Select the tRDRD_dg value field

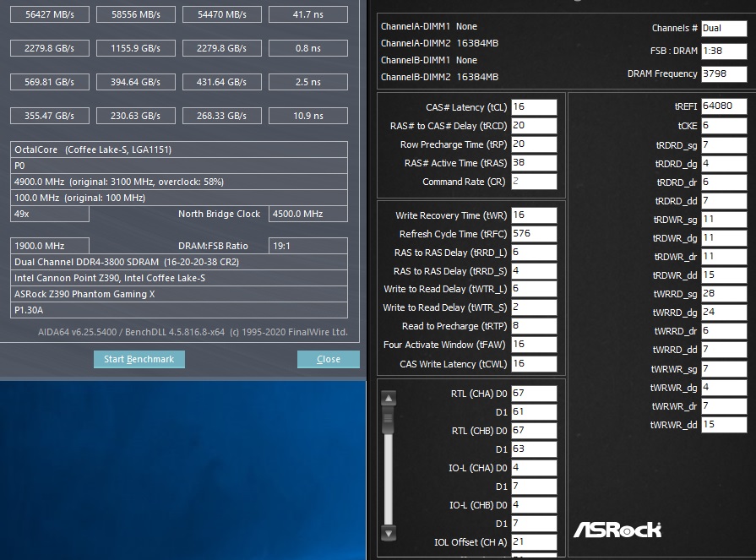coord(724,163)
